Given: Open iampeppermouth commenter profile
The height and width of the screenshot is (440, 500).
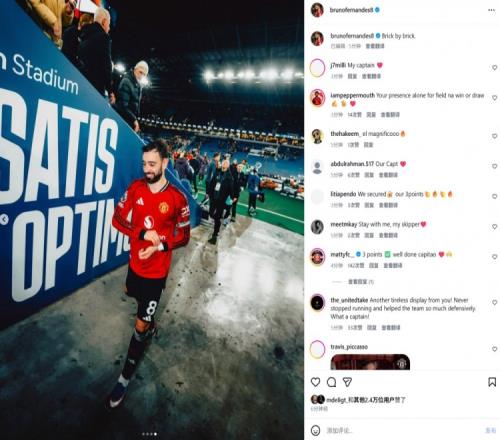Looking at the screenshot, I should [353, 95].
